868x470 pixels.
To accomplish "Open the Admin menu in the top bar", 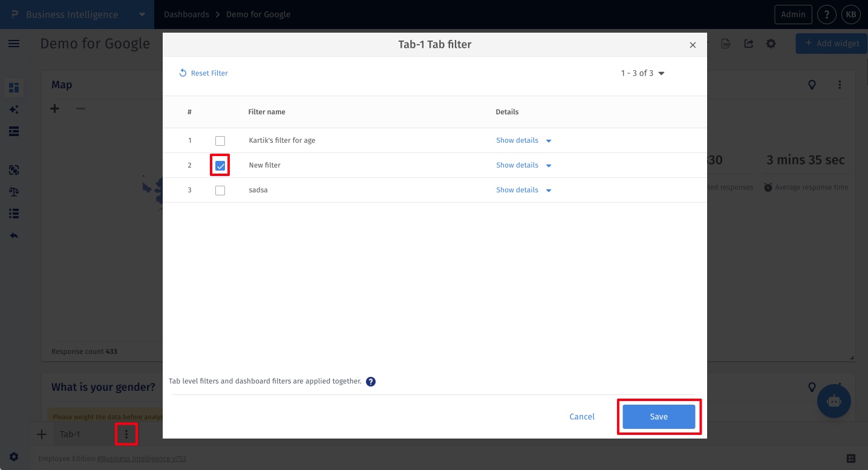I will click(x=793, y=14).
